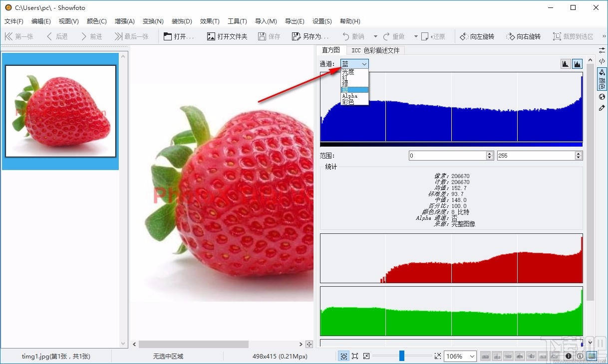Click status text 498x415 (0.21Mpx)
The height and width of the screenshot is (364, 608).
(x=280, y=356)
